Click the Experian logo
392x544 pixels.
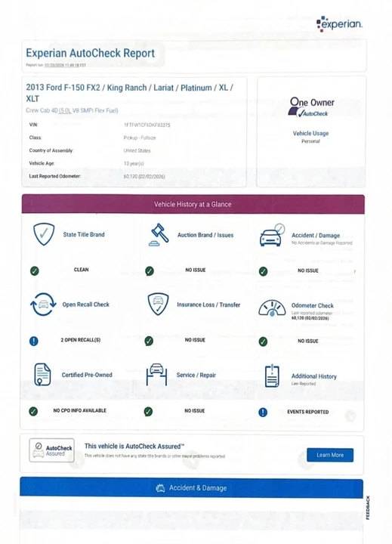(339, 24)
